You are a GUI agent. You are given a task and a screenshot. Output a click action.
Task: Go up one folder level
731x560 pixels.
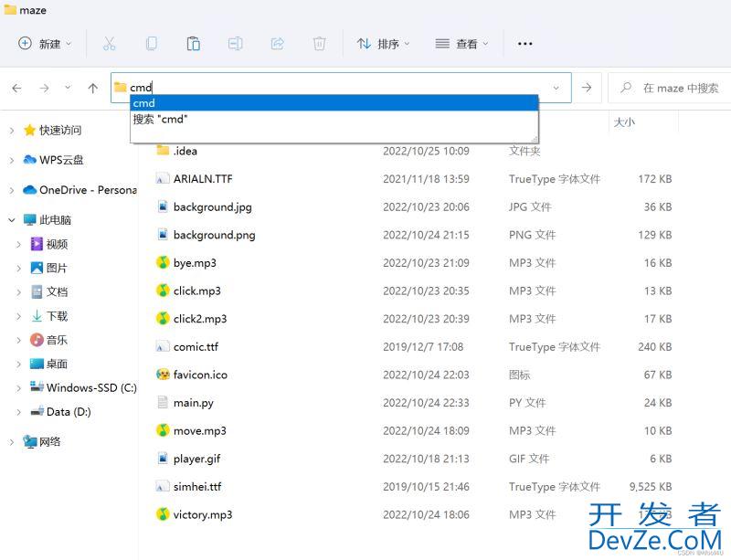pos(93,88)
